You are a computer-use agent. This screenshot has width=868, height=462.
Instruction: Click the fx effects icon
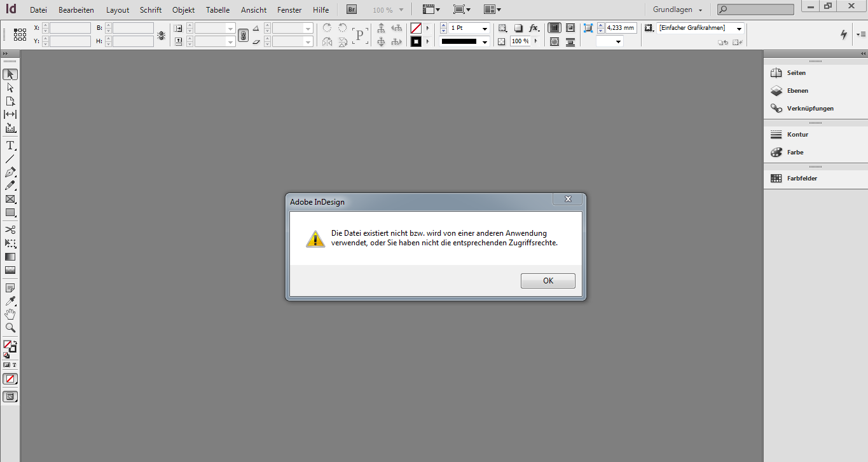click(x=534, y=28)
